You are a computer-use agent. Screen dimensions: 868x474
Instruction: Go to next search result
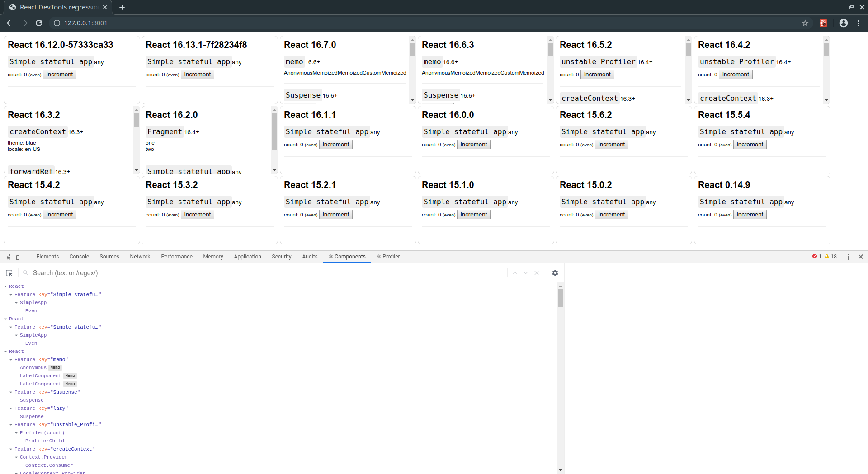tap(526, 273)
